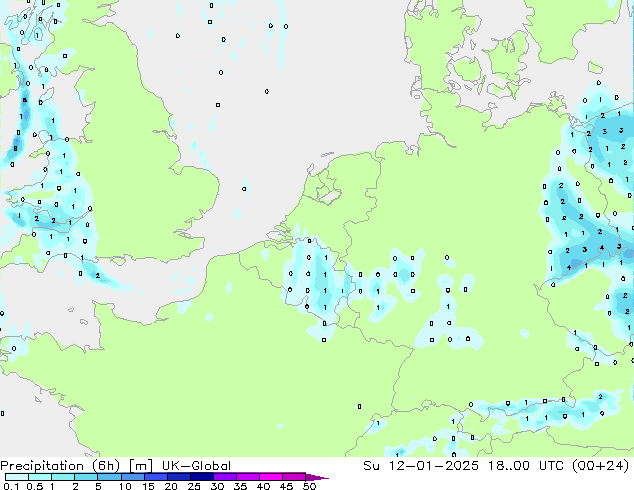The height and width of the screenshot is (490, 634).
Task: Click the purple arrow tip above 50
Action: (x=317, y=477)
